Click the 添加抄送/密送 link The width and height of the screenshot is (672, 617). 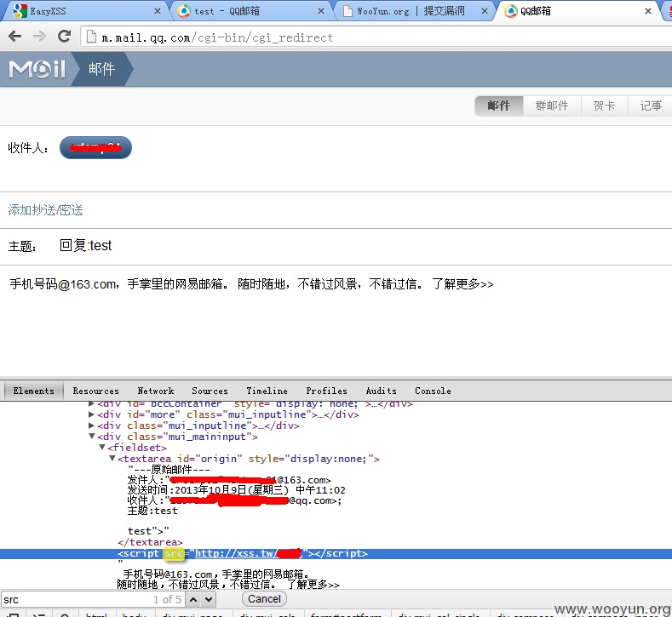coord(45,210)
